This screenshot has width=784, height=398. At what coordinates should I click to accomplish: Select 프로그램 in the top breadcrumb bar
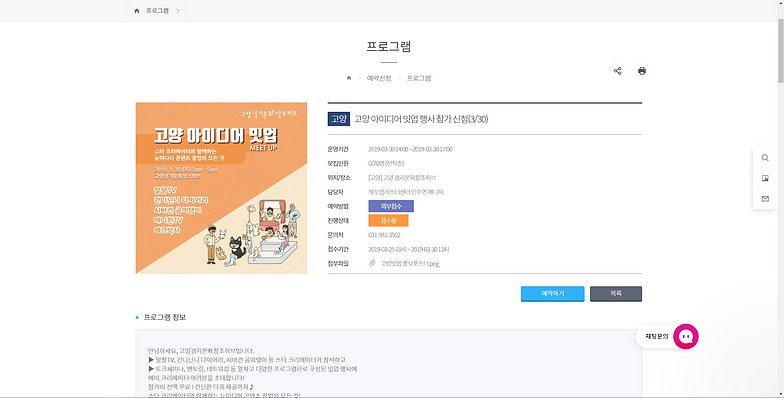click(157, 10)
